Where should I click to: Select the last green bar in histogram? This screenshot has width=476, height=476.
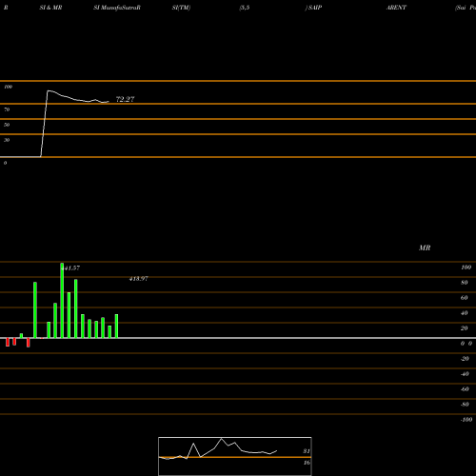116,327
